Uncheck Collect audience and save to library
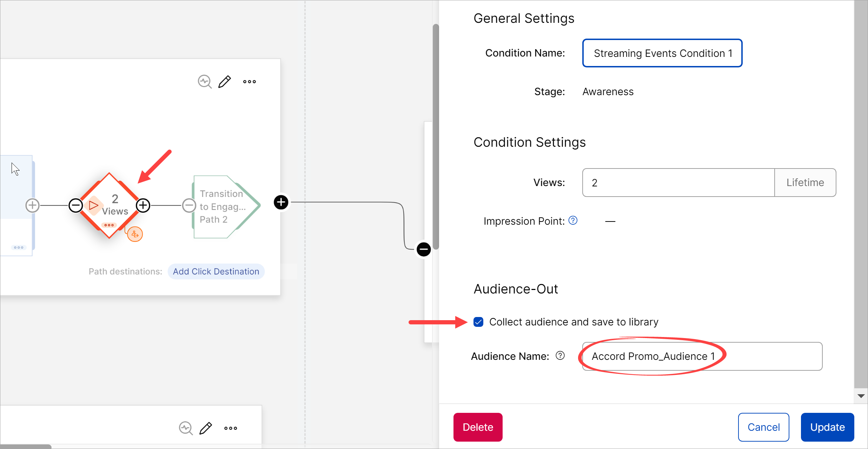Viewport: 868px width, 449px height. (478, 322)
